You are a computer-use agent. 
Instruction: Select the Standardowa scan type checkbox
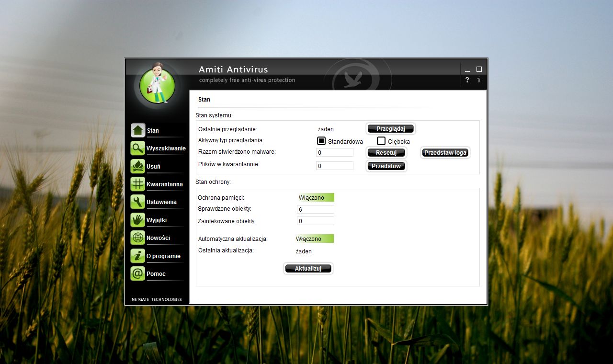click(x=321, y=141)
